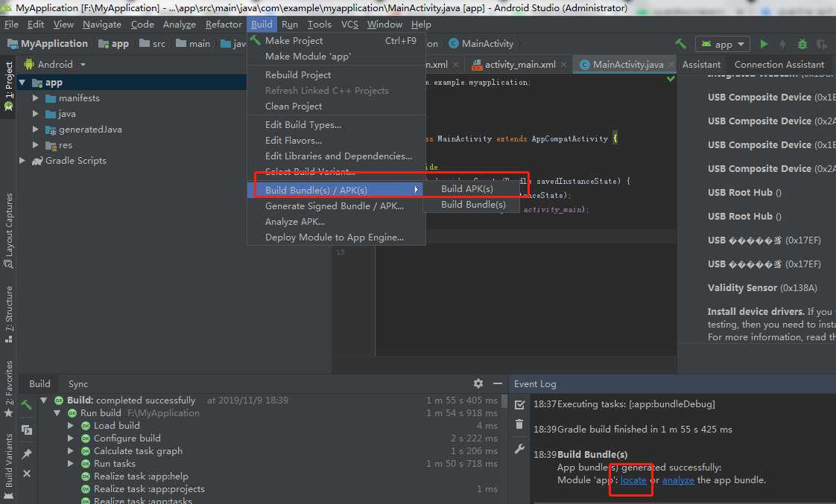Viewport: 836px width, 504px height.
Task: Open the Connection Assistant tab
Action: [x=779, y=65]
